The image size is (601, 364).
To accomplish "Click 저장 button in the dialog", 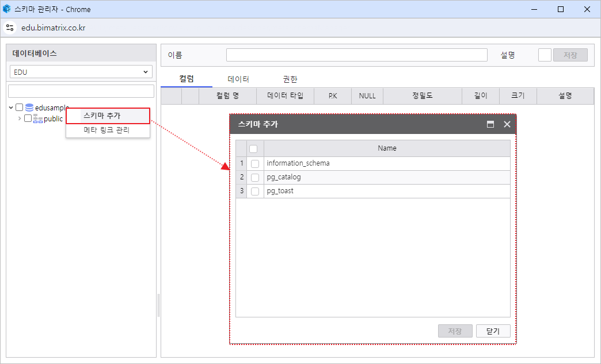I will point(455,331).
